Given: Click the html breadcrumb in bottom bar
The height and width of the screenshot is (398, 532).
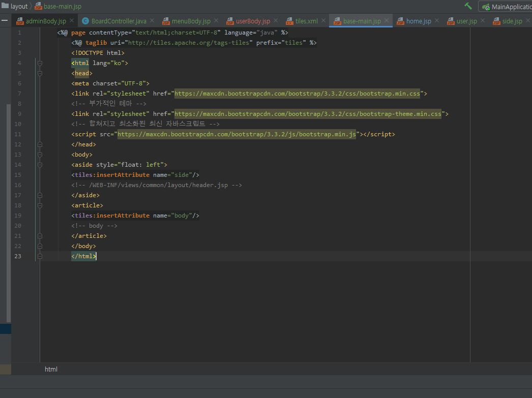Looking at the screenshot, I should (51, 369).
